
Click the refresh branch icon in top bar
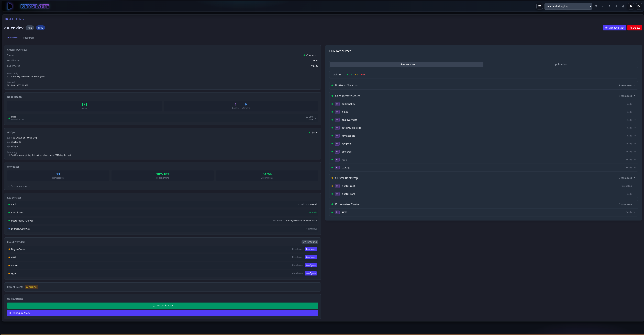tap(596, 6)
